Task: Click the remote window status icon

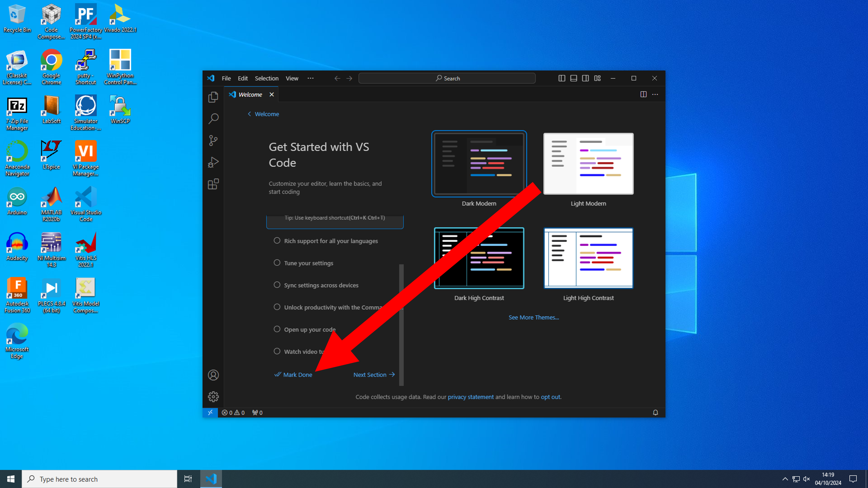Action: point(210,412)
